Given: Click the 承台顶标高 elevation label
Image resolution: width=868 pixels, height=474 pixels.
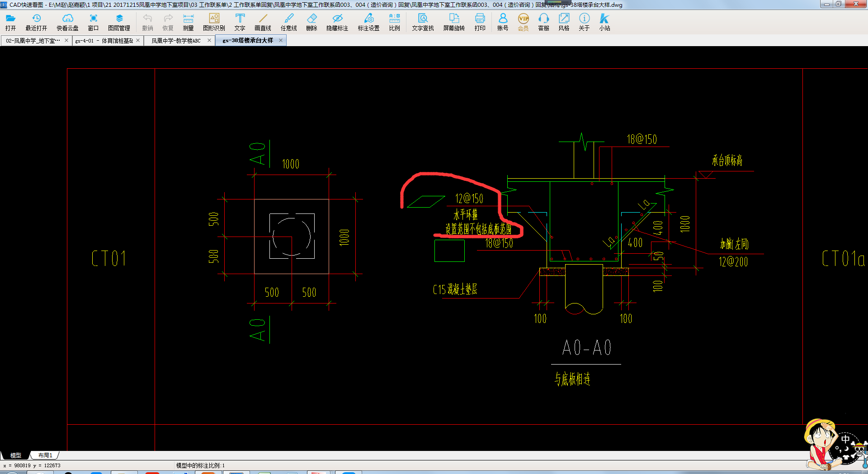Looking at the screenshot, I should tap(727, 160).
